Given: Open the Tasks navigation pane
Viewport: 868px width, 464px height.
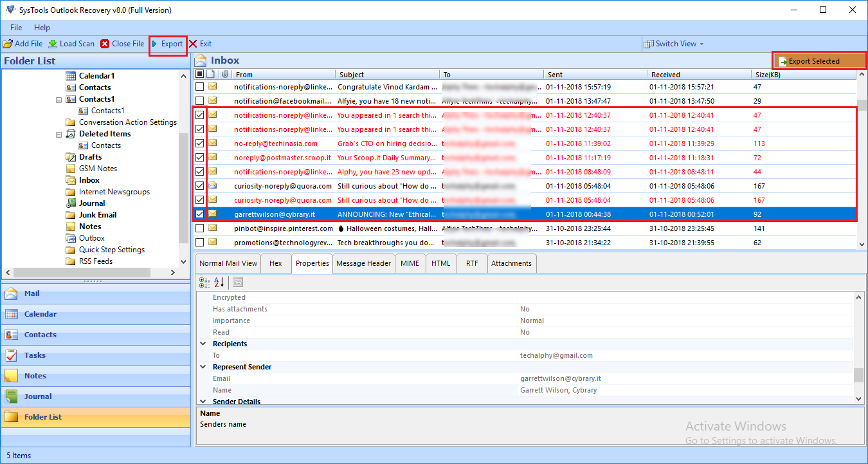Looking at the screenshot, I should 96,355.
